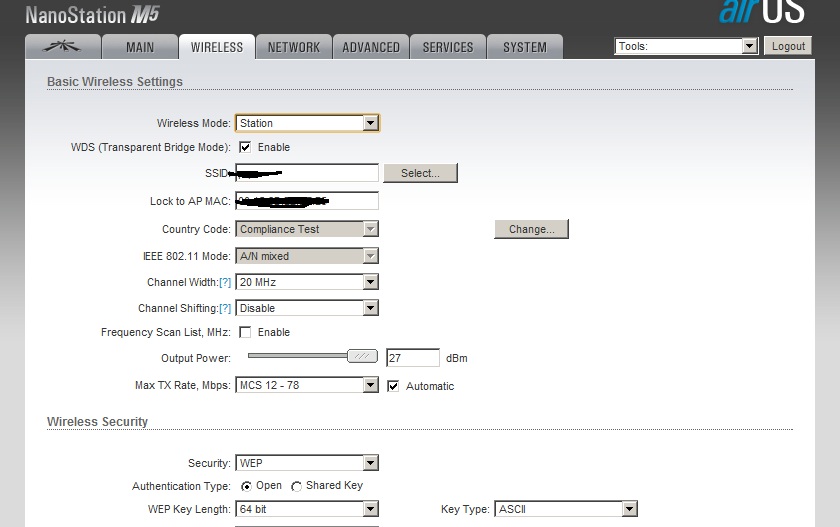Open Channel Width help link

pos(225,282)
